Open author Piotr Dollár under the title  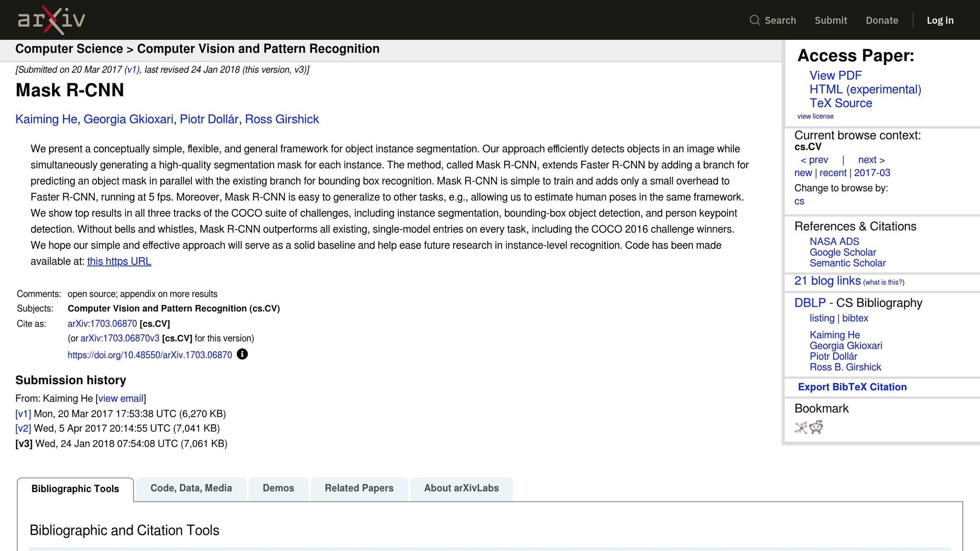[x=209, y=120]
